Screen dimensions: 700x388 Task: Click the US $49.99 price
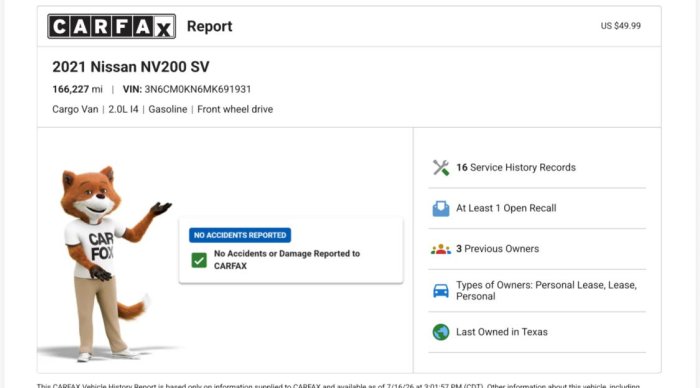point(621,26)
